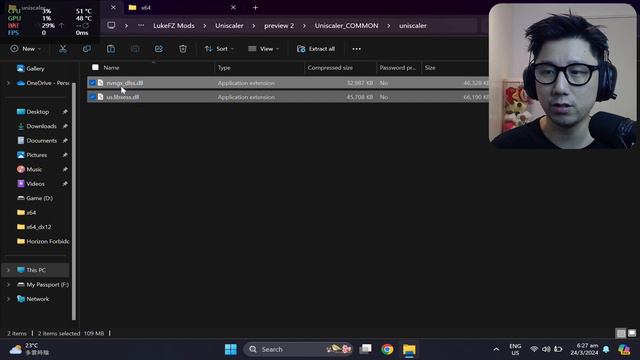The width and height of the screenshot is (640, 360).
Task: Navigate to LukeFZ Mods breadcrumb
Action: click(x=174, y=25)
